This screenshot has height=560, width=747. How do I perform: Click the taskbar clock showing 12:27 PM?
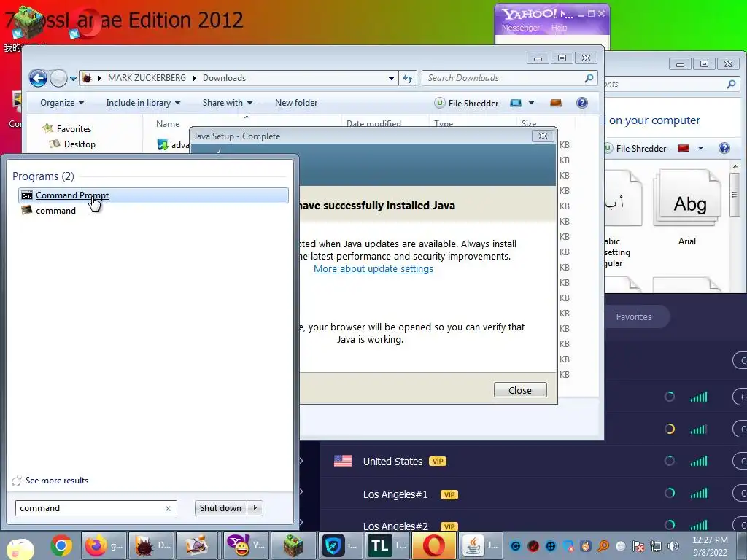(710, 546)
